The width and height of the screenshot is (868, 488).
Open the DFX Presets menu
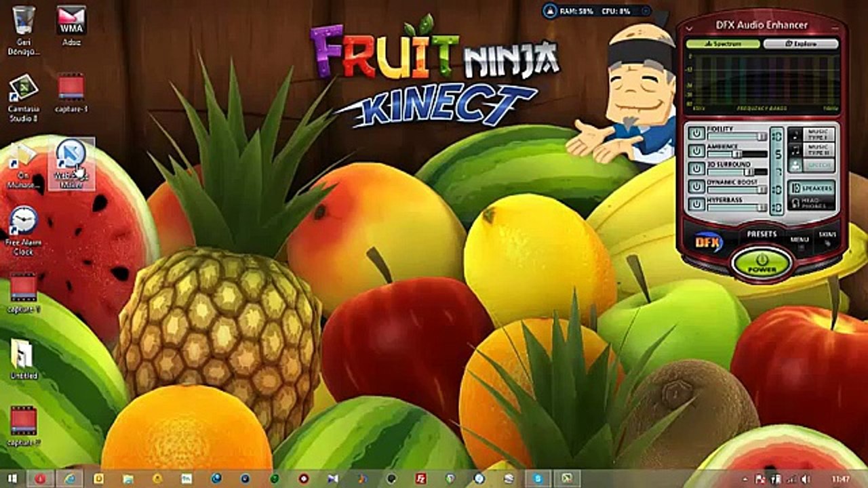point(762,234)
